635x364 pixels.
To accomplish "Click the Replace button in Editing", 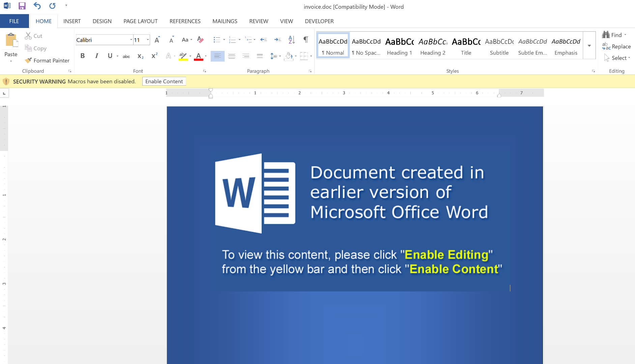I will click(x=617, y=47).
